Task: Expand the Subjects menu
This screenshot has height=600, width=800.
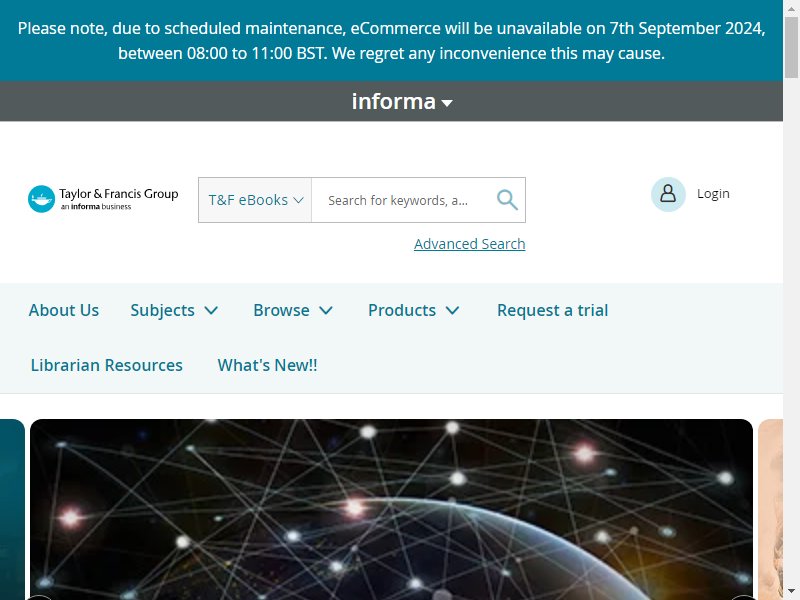Action: tap(174, 310)
